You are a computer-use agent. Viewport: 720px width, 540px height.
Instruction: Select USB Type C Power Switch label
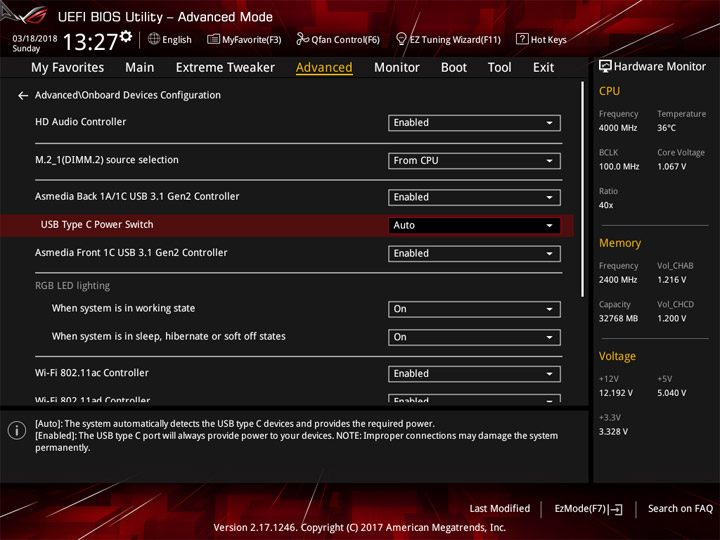click(97, 225)
